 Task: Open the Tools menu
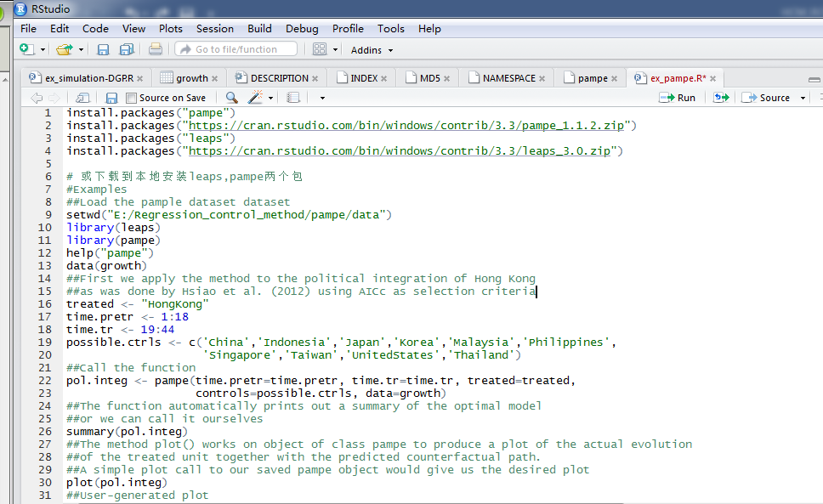coord(391,29)
